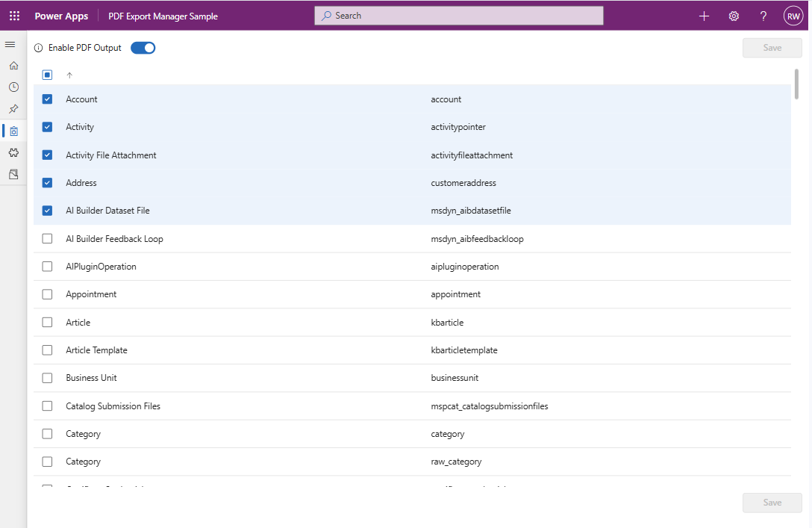This screenshot has height=528, width=812.
Task: Click the customeraddress logical name
Action: tap(463, 183)
